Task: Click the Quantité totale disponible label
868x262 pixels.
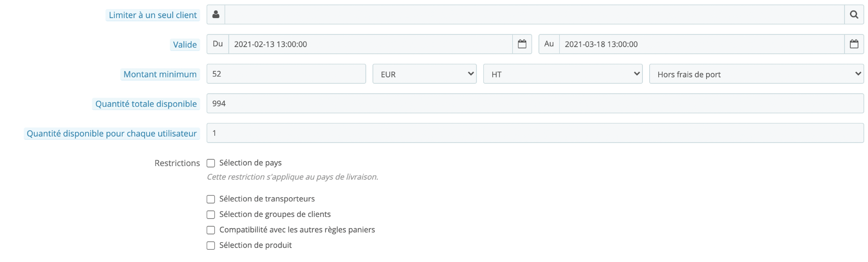Action: point(146,104)
